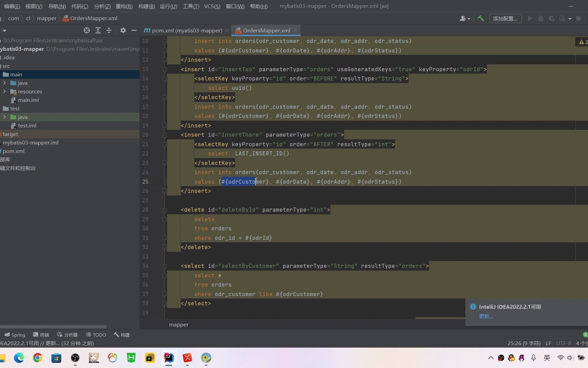Click the Add Configuration button
Image resolution: width=588 pixels, height=368 pixels.
point(505,18)
